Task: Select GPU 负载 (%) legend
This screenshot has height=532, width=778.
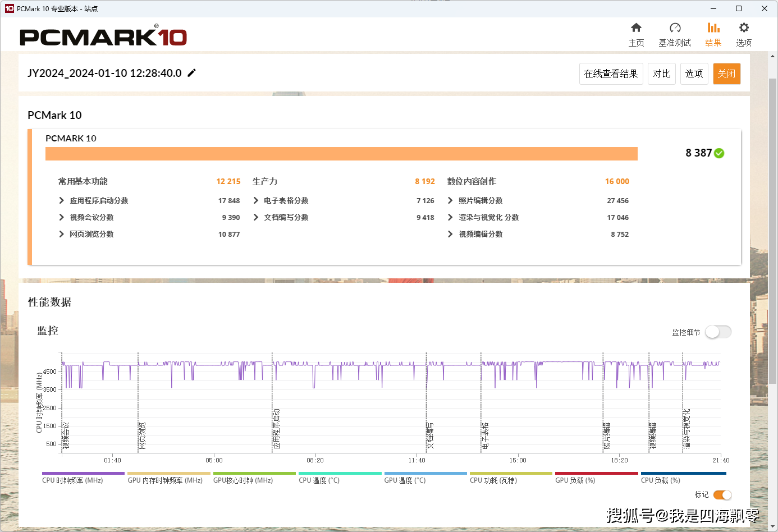Action: (x=597, y=478)
